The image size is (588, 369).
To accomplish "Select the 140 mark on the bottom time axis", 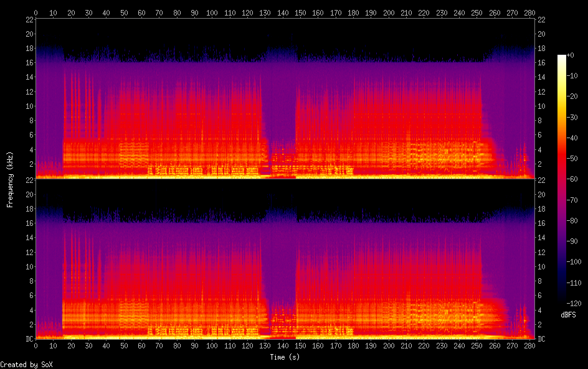I will [283, 345].
